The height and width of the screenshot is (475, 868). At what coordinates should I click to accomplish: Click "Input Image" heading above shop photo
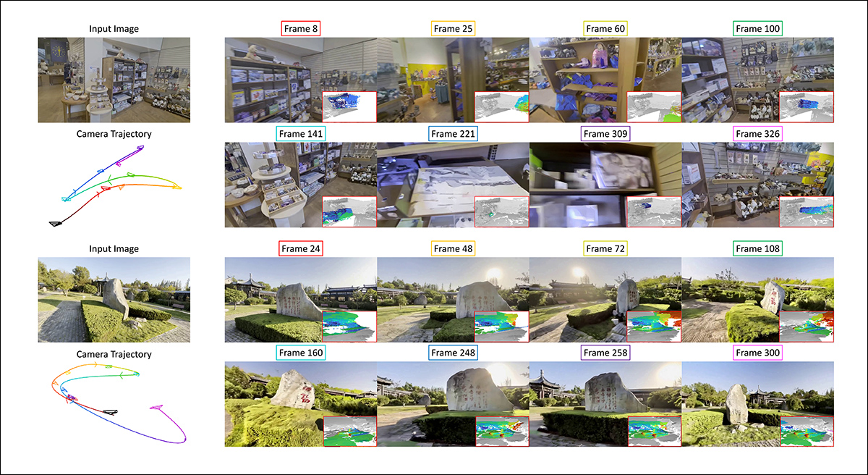pyautogui.click(x=114, y=29)
